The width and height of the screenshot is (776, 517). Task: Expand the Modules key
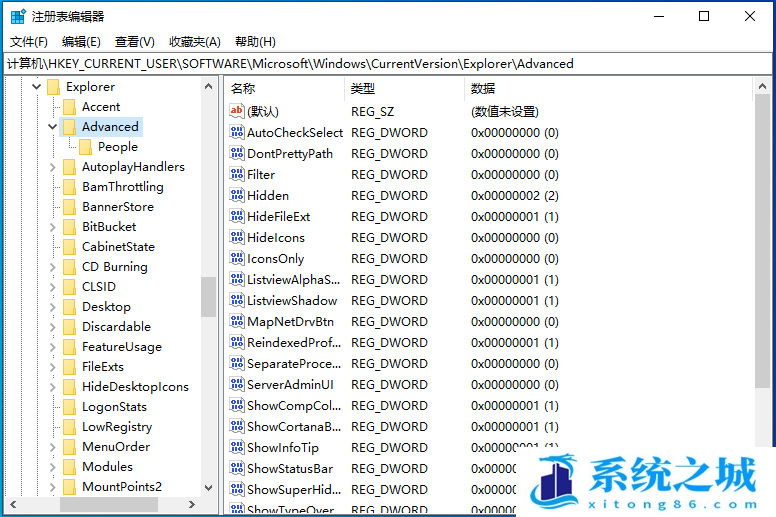click(x=52, y=467)
